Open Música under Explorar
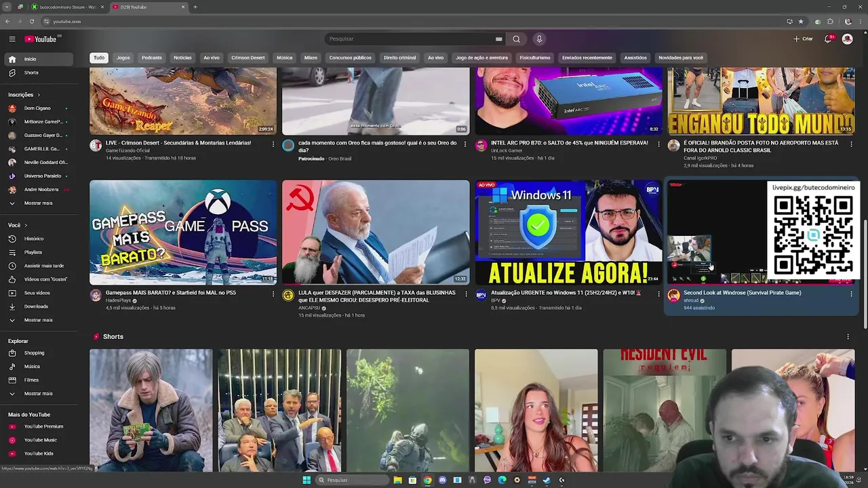The height and width of the screenshot is (488, 868). [39, 367]
